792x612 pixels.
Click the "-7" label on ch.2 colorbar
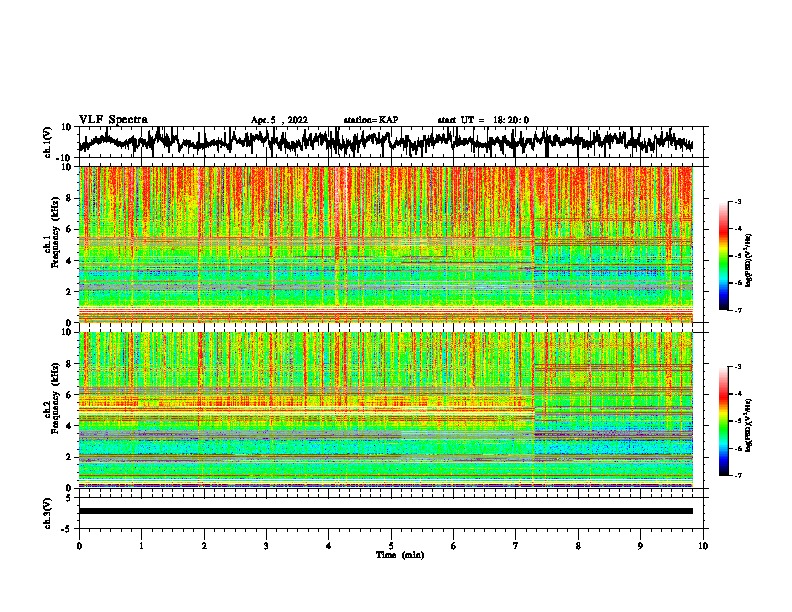[x=737, y=475]
